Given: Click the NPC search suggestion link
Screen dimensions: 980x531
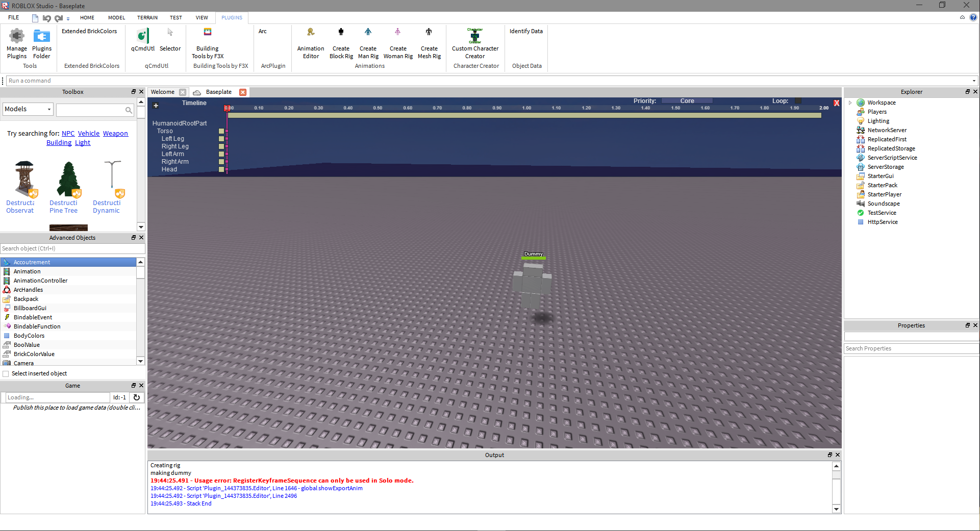Looking at the screenshot, I should pyautogui.click(x=68, y=134).
